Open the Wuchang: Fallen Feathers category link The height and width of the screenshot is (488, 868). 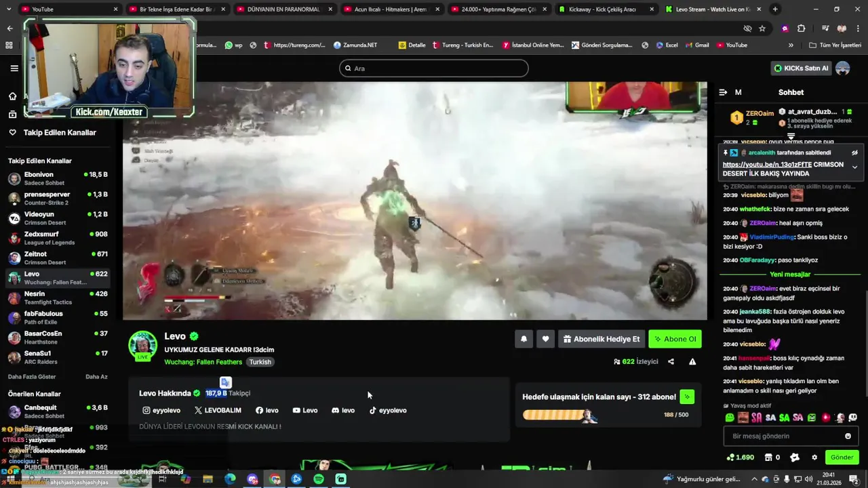click(203, 362)
